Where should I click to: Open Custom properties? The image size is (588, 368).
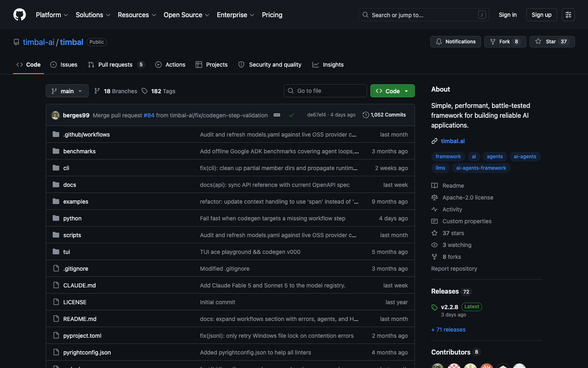click(x=467, y=221)
